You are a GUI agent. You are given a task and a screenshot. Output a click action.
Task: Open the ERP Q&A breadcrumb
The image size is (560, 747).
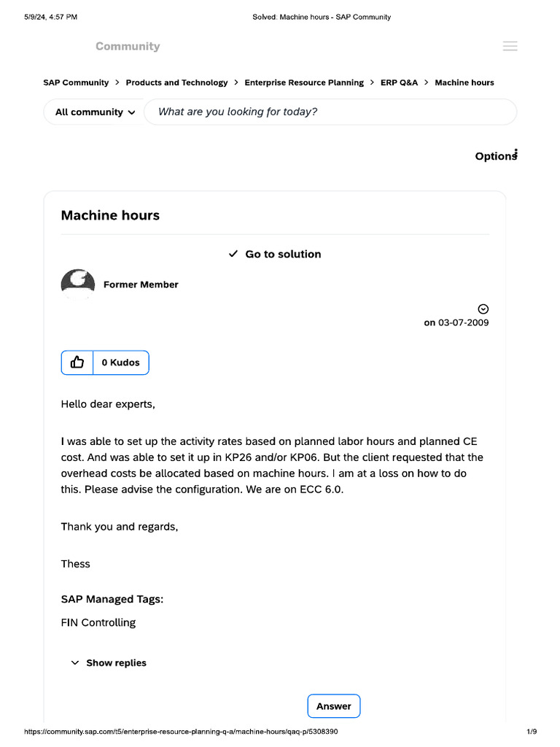[399, 83]
